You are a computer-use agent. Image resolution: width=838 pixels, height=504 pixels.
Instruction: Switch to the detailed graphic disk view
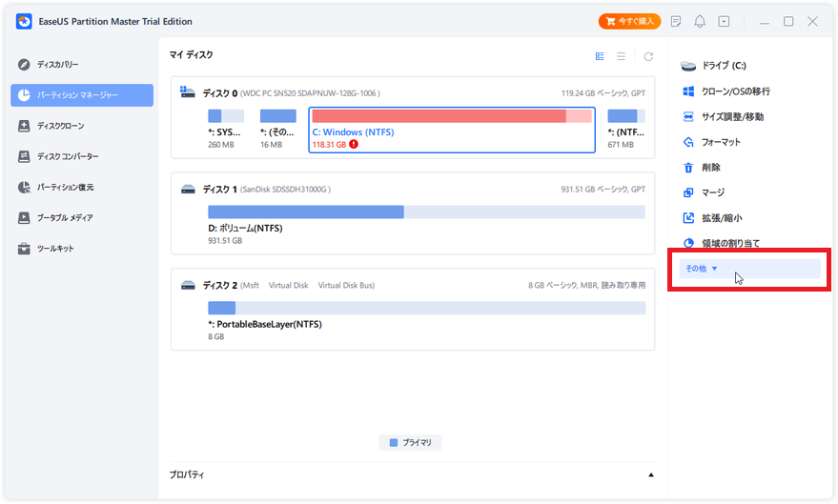[x=600, y=56]
